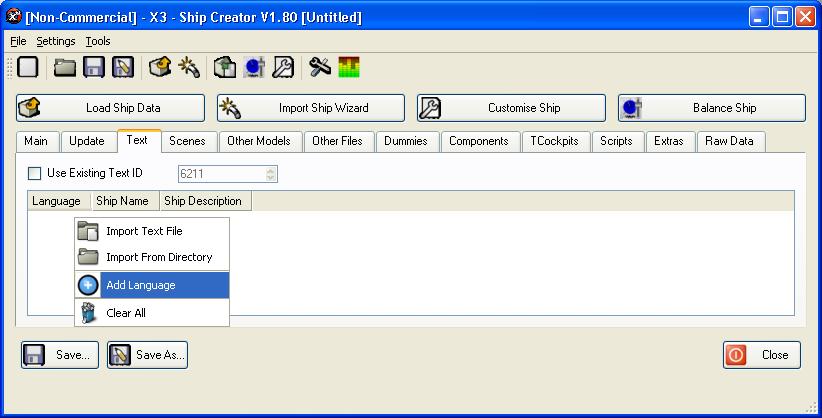This screenshot has width=822, height=418.
Task: Close window via title bar X
Action: (805, 17)
